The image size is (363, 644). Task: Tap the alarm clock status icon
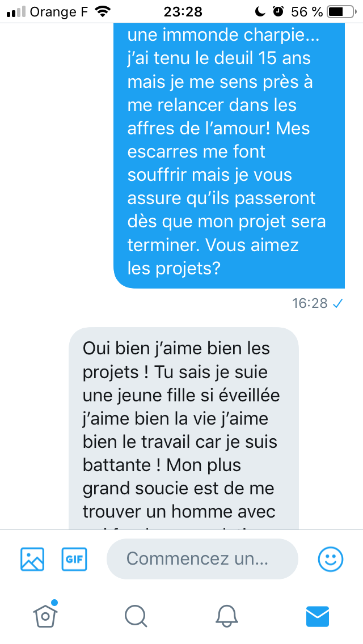click(x=278, y=11)
